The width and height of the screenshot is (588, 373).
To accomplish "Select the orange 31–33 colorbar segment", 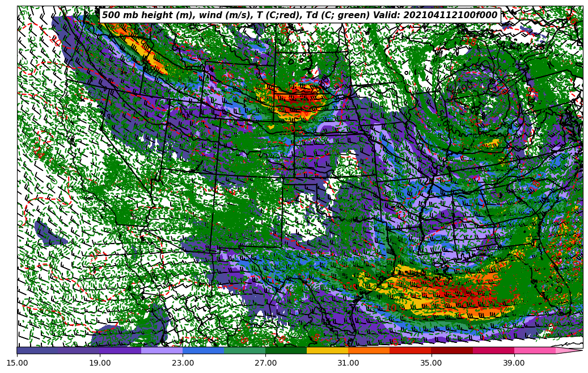I will 369,350.
